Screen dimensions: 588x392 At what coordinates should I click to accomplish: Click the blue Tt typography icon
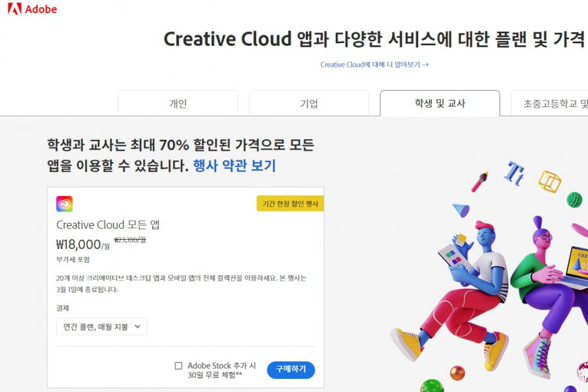pyautogui.click(x=514, y=173)
